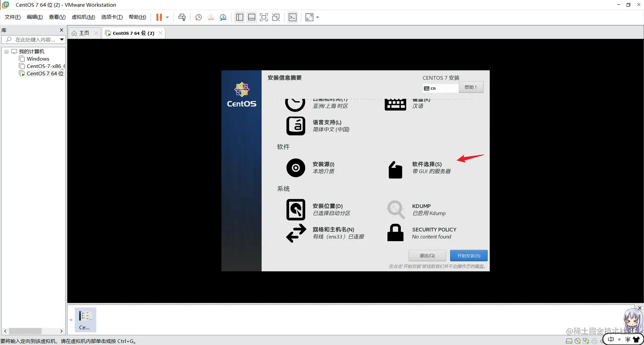Screen dimensions: 644x345
Task: Close the 主页 tab
Action: click(96, 33)
